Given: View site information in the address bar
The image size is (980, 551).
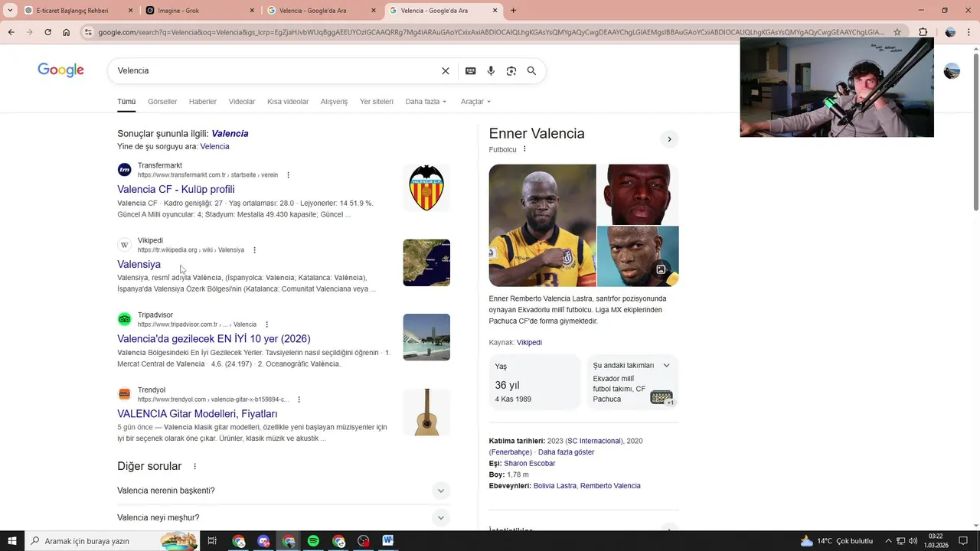Looking at the screenshot, I should coord(89,32).
